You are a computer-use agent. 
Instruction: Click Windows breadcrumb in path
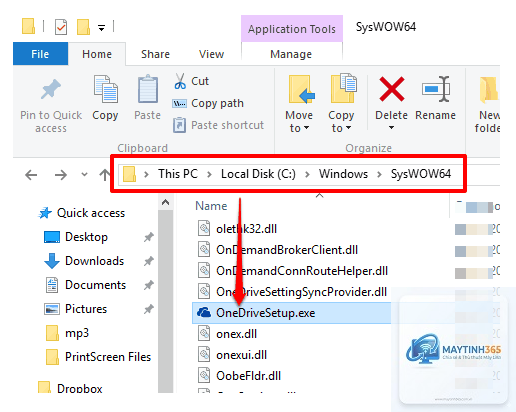343,174
